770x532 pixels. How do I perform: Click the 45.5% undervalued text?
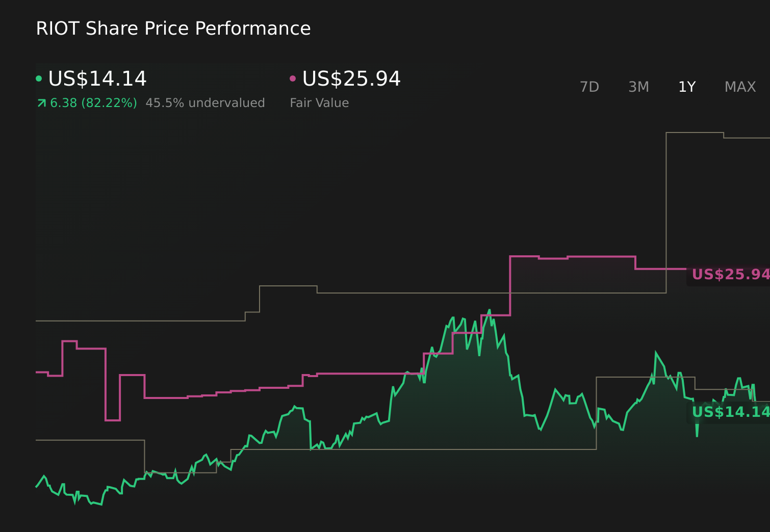pyautogui.click(x=206, y=102)
